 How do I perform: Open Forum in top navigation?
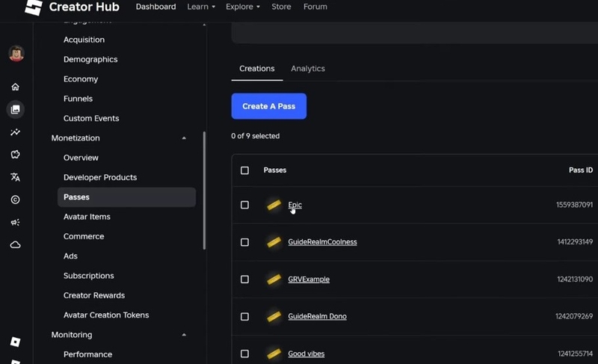315,7
